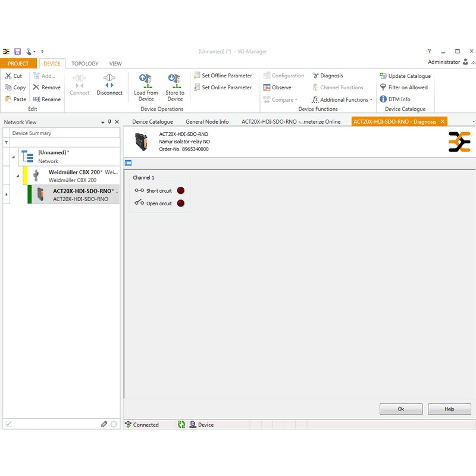The image size is (476, 476).
Task: Click Channel Functions entry
Action: click(x=338, y=87)
